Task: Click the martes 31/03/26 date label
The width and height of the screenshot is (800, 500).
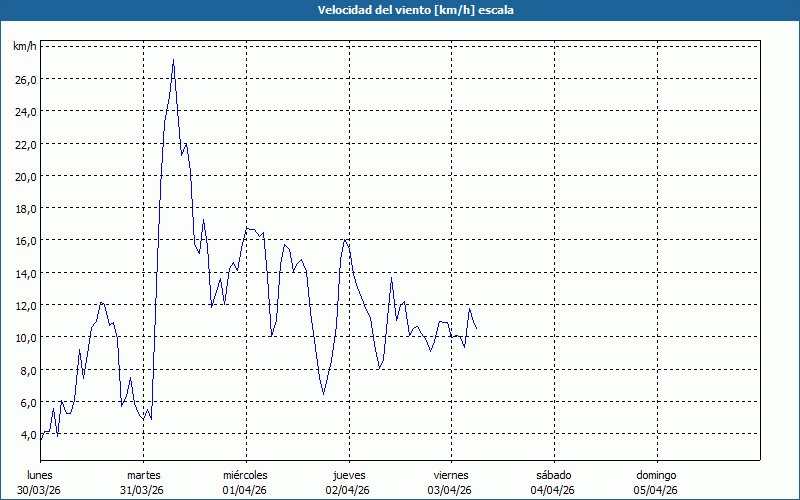Action: coord(143,483)
